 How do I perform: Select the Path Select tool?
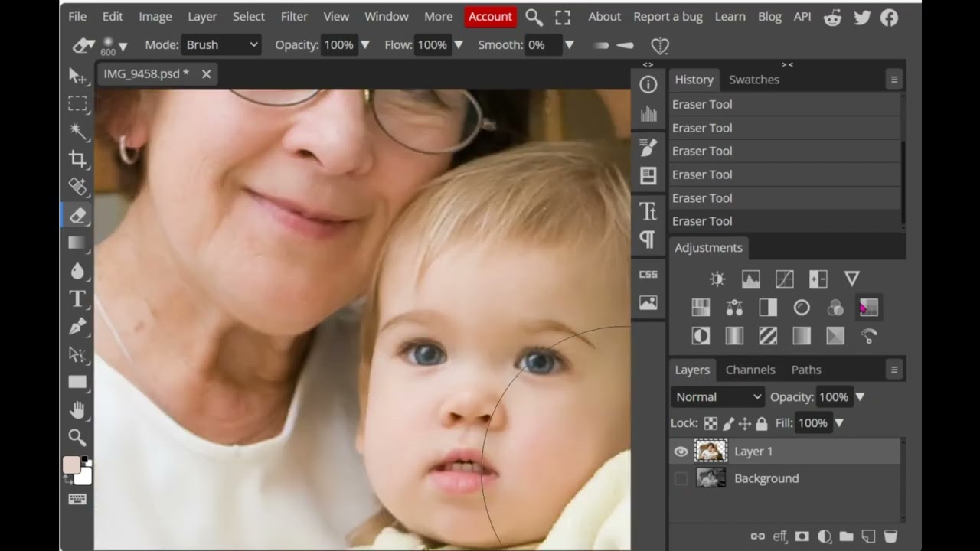(77, 354)
